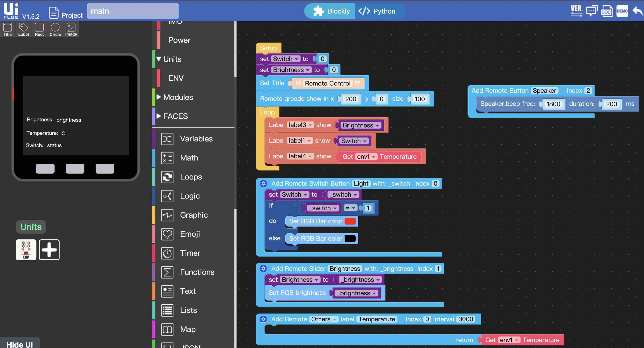
Task: Open env1 dropdown in Loop label4 block
Action: 366,157
